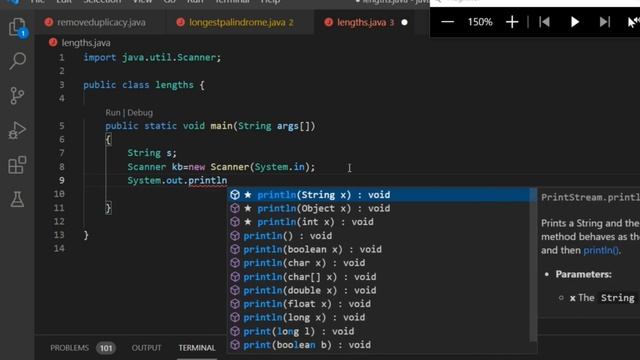Open the TERMINAL panel tab
640x360 pixels.
click(197, 348)
